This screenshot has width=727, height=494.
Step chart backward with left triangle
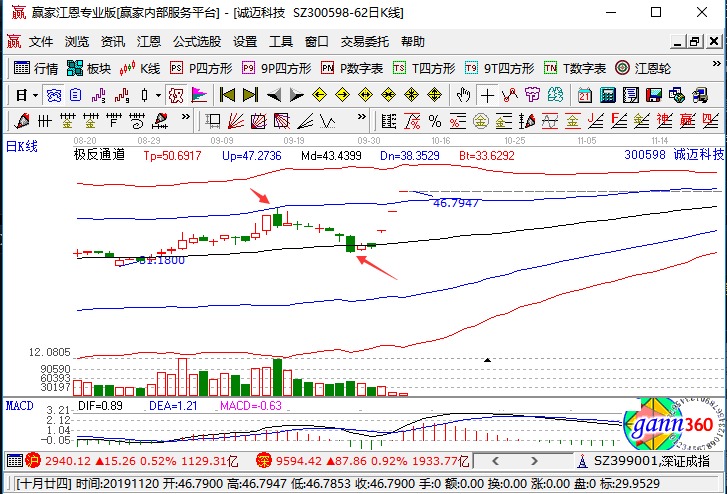[274, 96]
